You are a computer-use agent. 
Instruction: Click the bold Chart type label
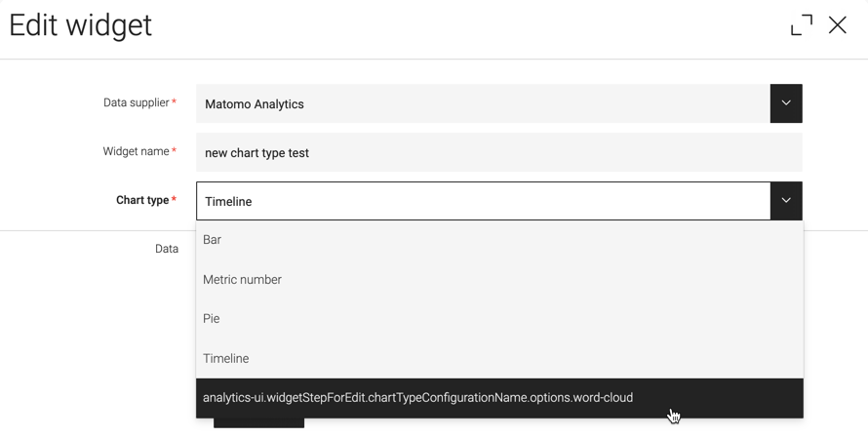(142, 200)
